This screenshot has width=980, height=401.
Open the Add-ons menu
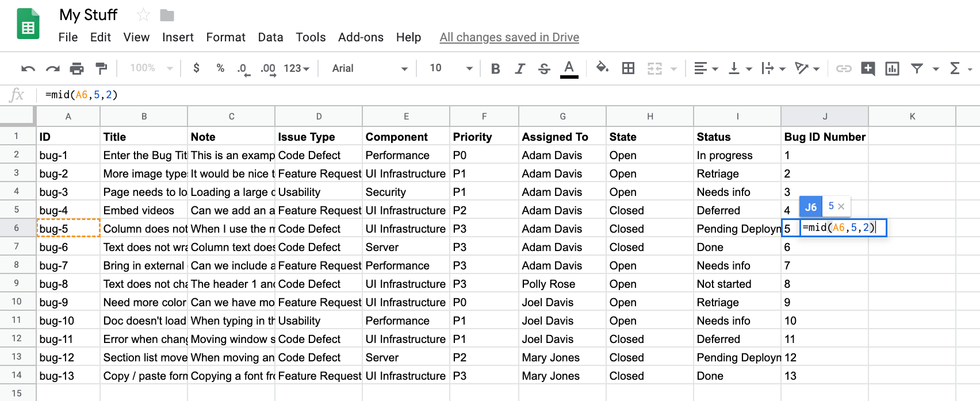tap(361, 37)
